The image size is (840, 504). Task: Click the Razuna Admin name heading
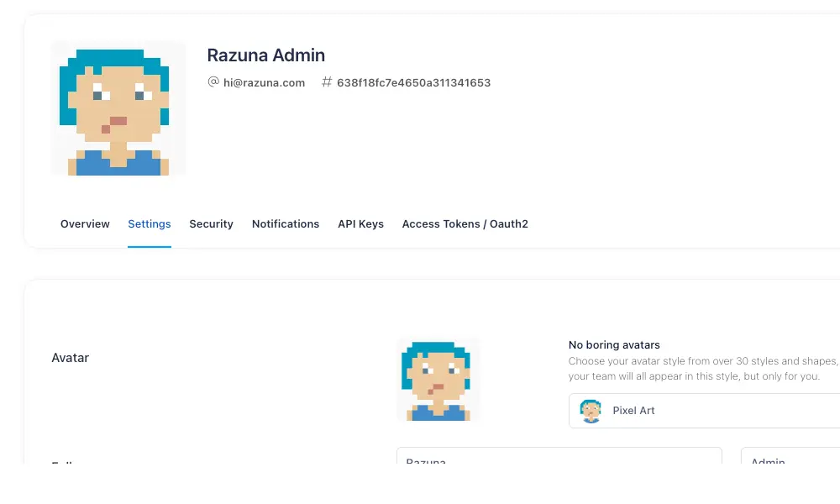(265, 55)
